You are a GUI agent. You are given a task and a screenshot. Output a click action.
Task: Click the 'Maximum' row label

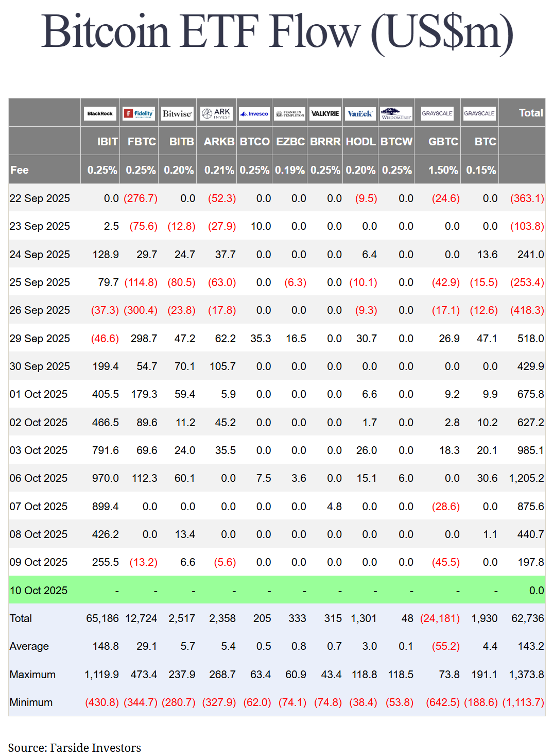(32, 675)
